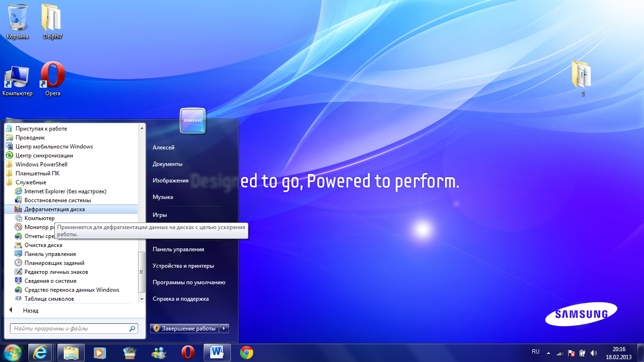Click the RU language indicator

(536, 352)
